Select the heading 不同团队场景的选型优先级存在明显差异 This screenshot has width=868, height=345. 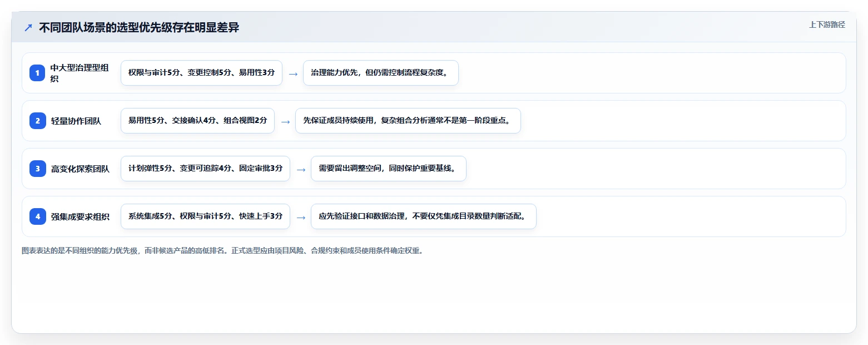point(139,28)
